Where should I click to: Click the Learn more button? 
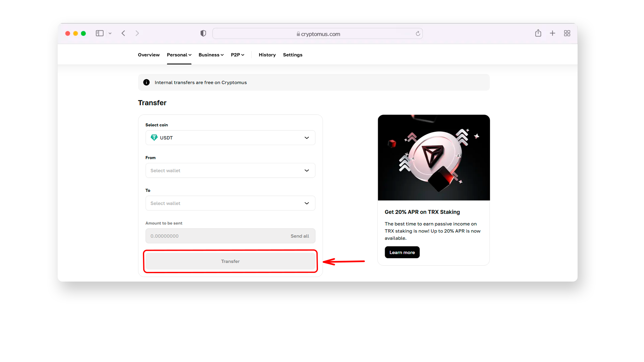pos(402,252)
